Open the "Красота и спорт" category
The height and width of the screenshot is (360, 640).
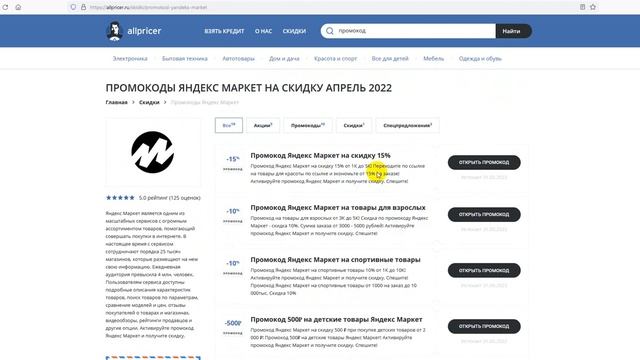tap(336, 59)
